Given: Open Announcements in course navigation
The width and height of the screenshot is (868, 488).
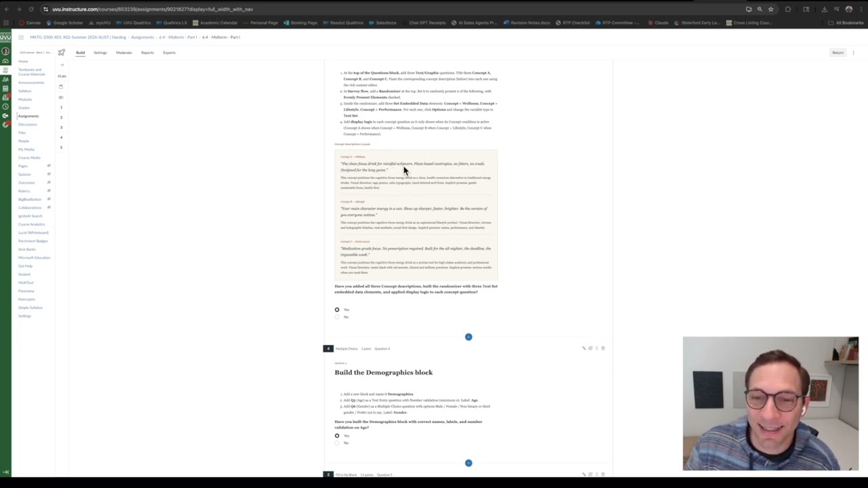Looking at the screenshot, I should click(31, 83).
